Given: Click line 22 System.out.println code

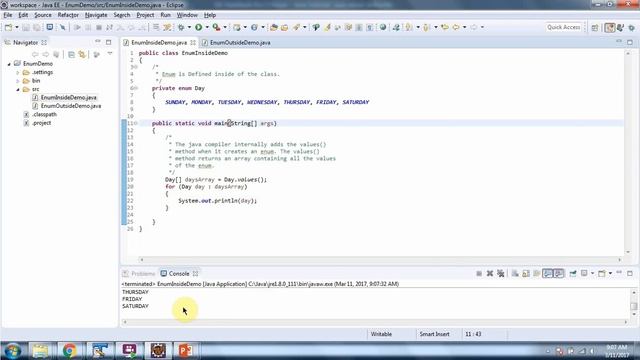Looking at the screenshot, I should pyautogui.click(x=217, y=201).
